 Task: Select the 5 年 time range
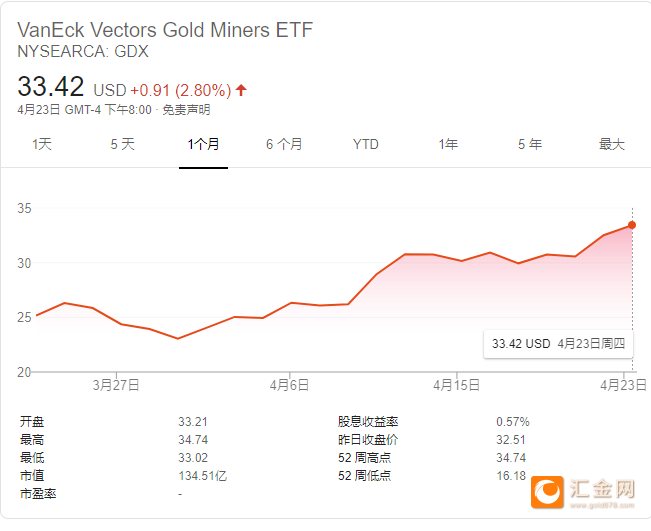[x=530, y=144]
